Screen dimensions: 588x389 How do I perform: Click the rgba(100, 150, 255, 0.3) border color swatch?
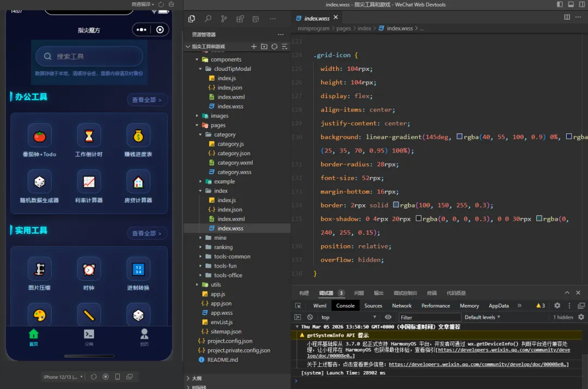coord(396,205)
